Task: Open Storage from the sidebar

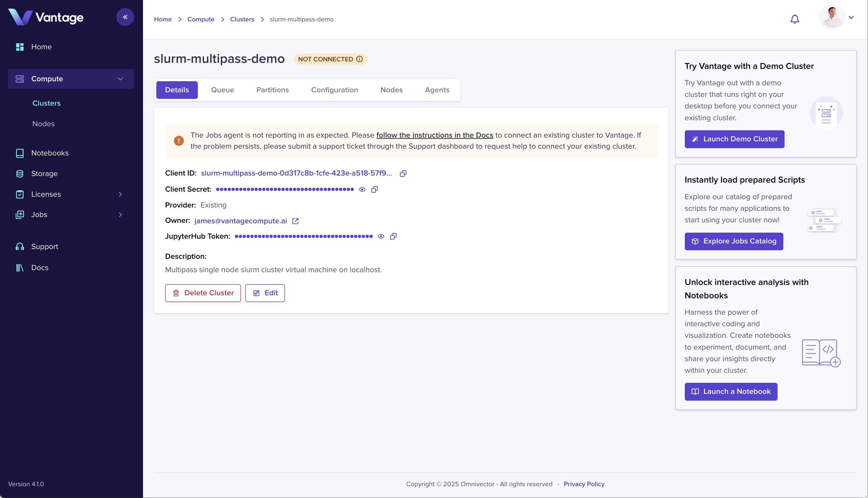Action: tap(44, 174)
